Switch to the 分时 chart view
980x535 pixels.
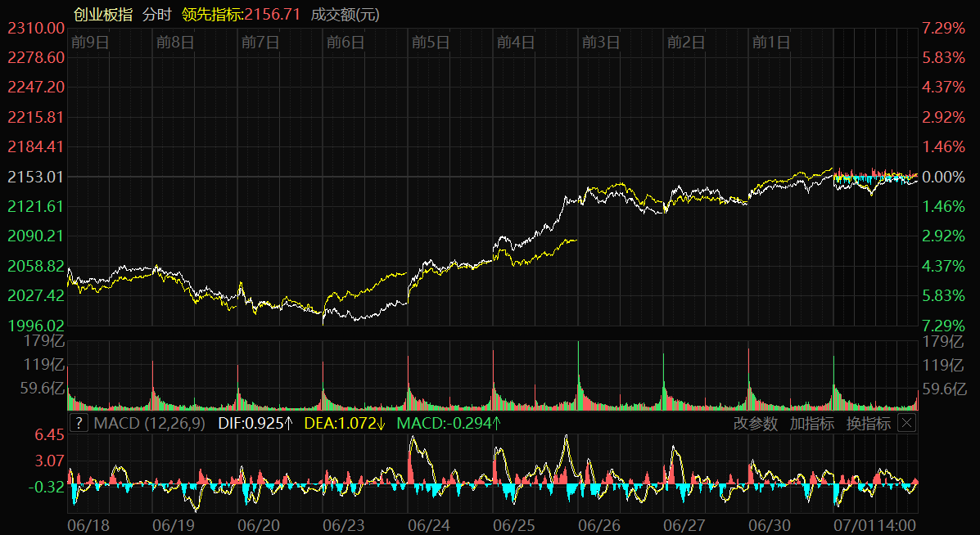click(x=157, y=14)
